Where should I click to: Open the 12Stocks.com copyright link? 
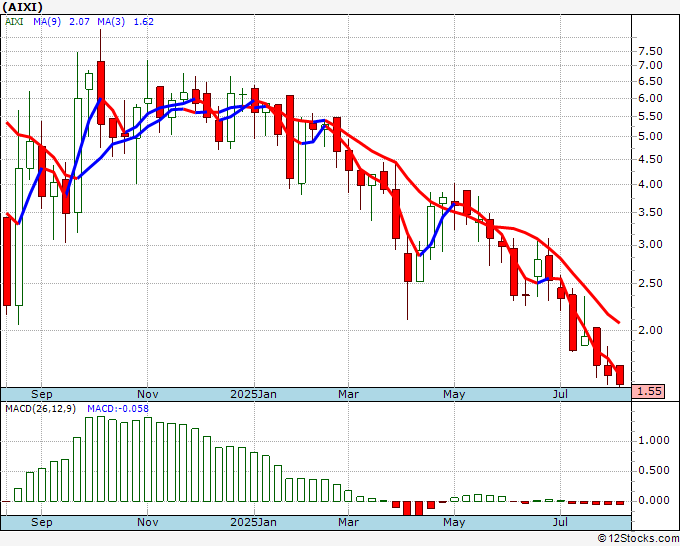[x=638, y=539]
